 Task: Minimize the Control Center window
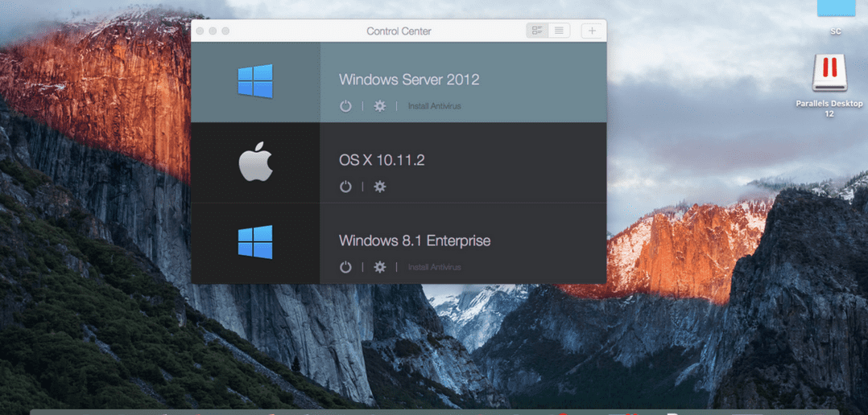click(x=213, y=31)
